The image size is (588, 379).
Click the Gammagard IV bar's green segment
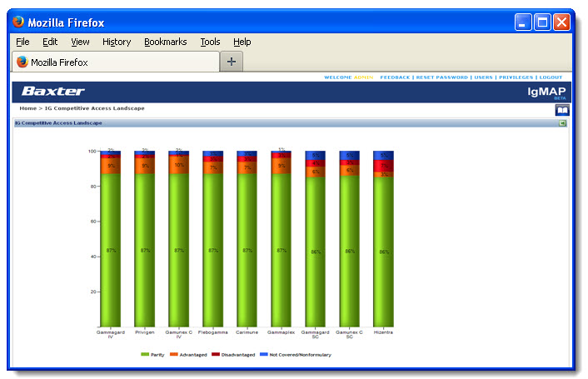pos(111,250)
